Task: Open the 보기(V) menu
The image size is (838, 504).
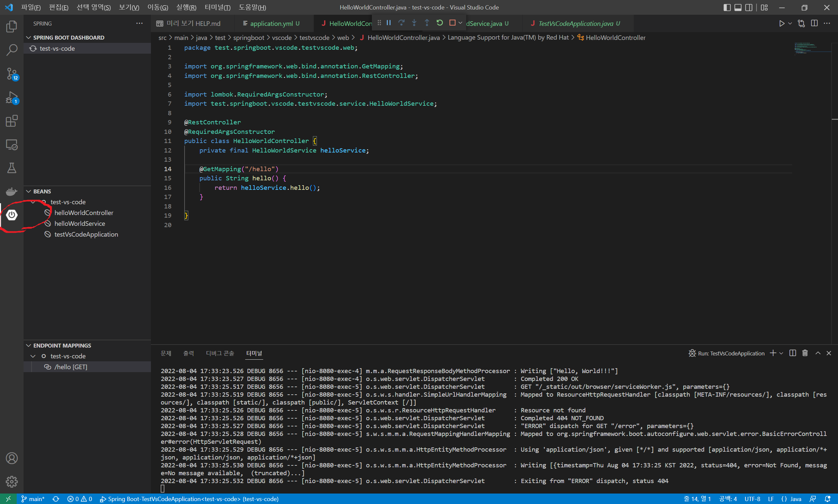Action: (x=129, y=8)
